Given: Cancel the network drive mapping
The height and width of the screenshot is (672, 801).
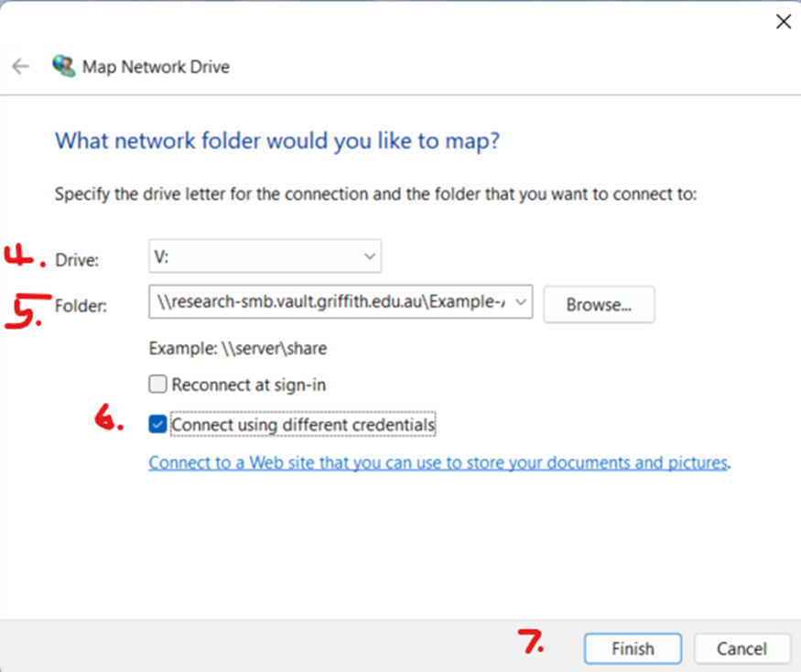Looking at the screenshot, I should 741,648.
